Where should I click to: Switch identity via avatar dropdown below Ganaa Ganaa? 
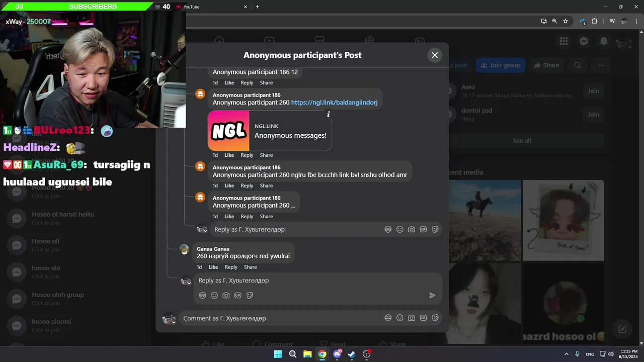click(x=186, y=281)
